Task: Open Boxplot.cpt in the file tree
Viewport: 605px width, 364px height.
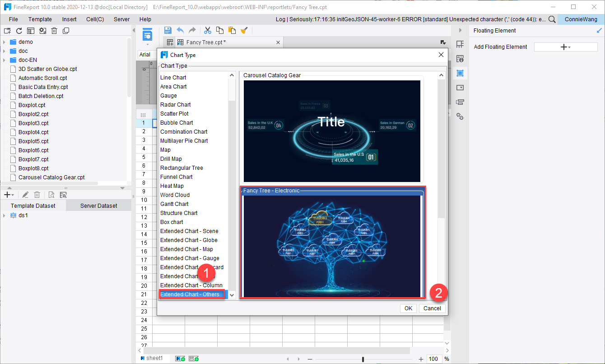Action: [x=32, y=105]
